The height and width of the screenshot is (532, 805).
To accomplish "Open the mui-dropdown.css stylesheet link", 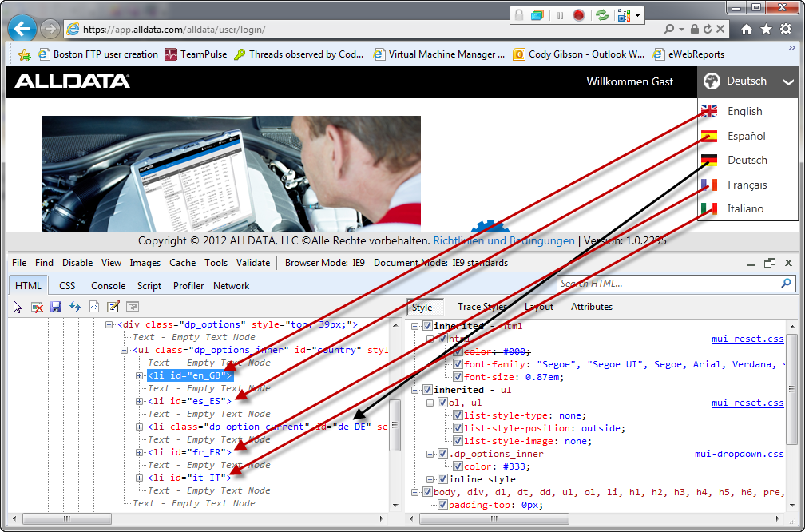I will [739, 454].
